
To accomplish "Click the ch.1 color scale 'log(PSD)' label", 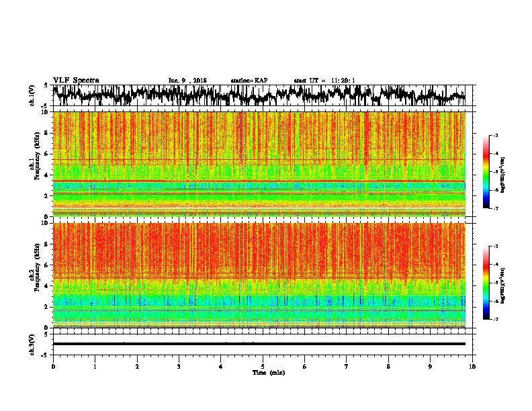I will 503,175.
